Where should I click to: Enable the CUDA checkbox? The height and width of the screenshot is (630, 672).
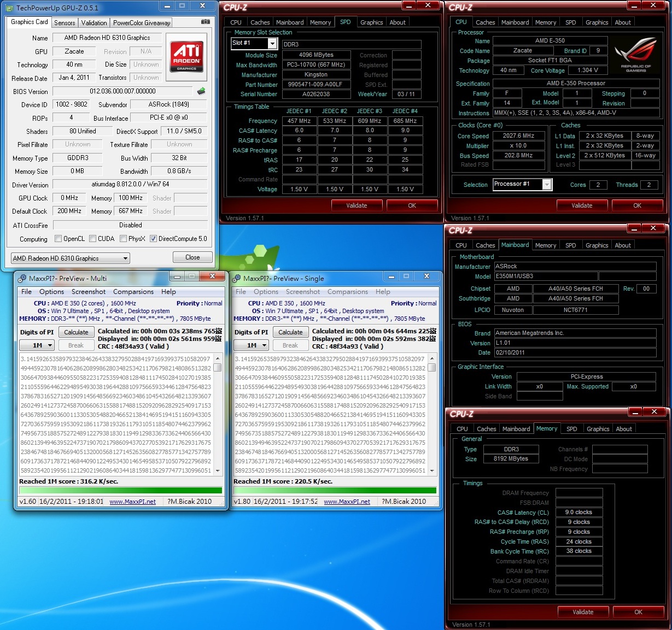coord(93,239)
